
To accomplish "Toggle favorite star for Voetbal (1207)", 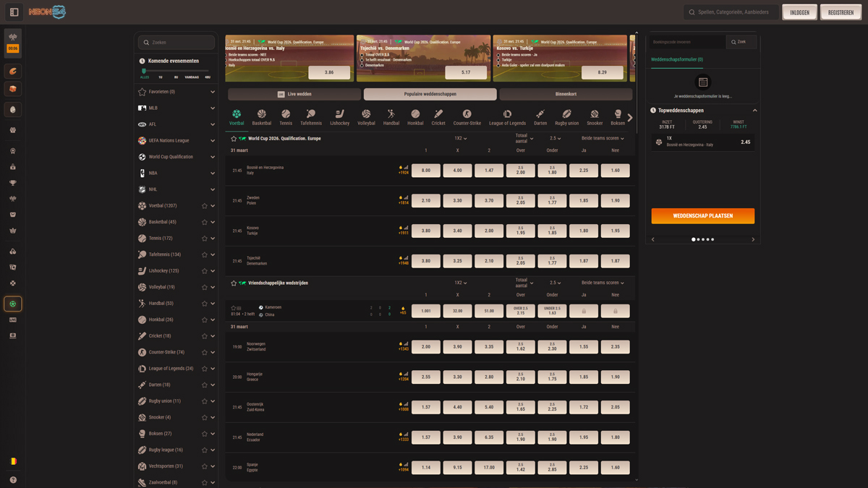I will 205,206.
